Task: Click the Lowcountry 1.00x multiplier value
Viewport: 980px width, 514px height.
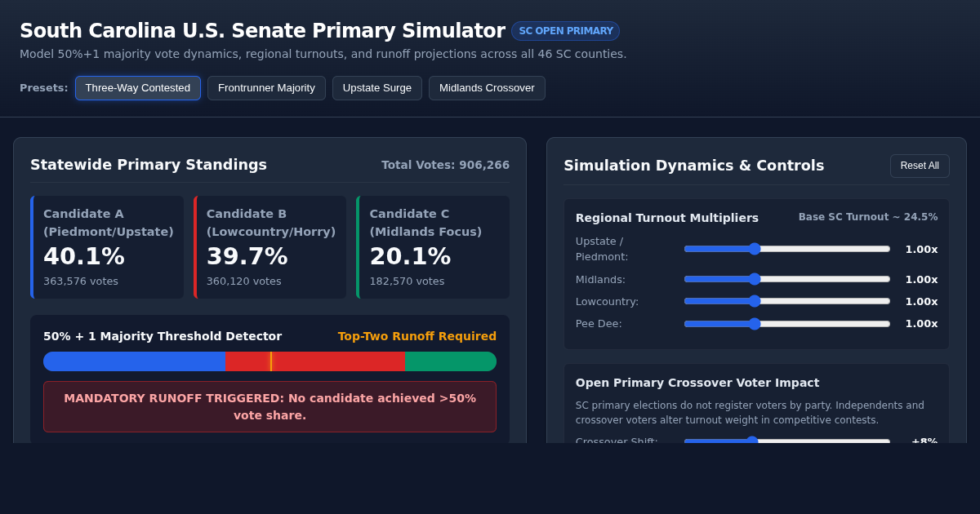Action: pos(921,301)
